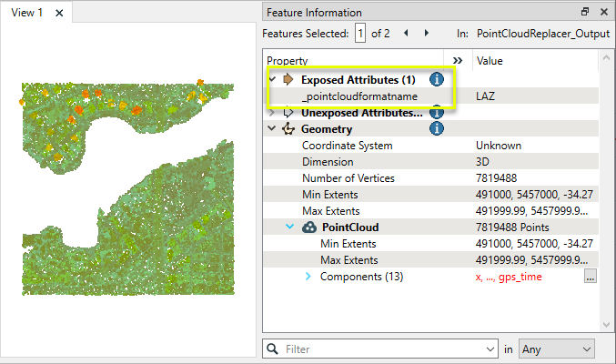Open the Filter history dropdown arrow

coord(491,349)
